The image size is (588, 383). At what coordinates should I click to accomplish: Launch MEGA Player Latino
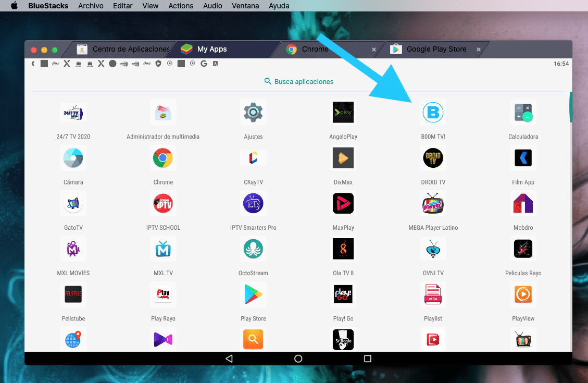[433, 203]
